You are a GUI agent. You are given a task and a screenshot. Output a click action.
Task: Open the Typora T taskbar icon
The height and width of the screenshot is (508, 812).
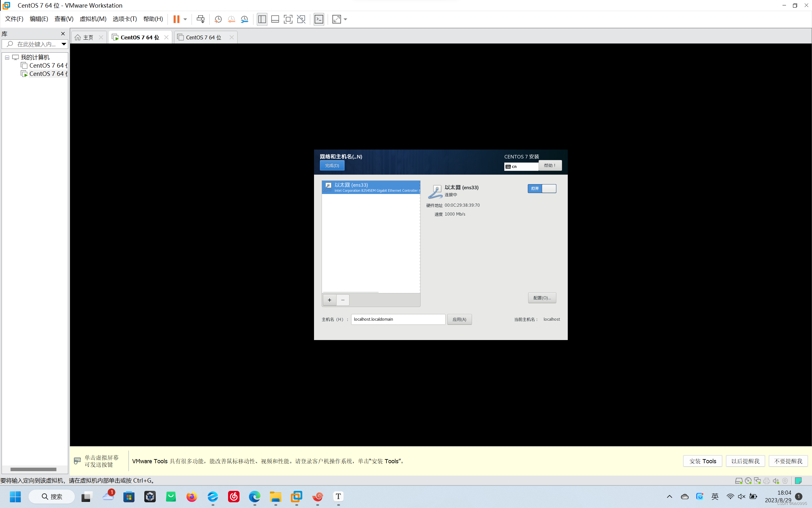point(338,496)
